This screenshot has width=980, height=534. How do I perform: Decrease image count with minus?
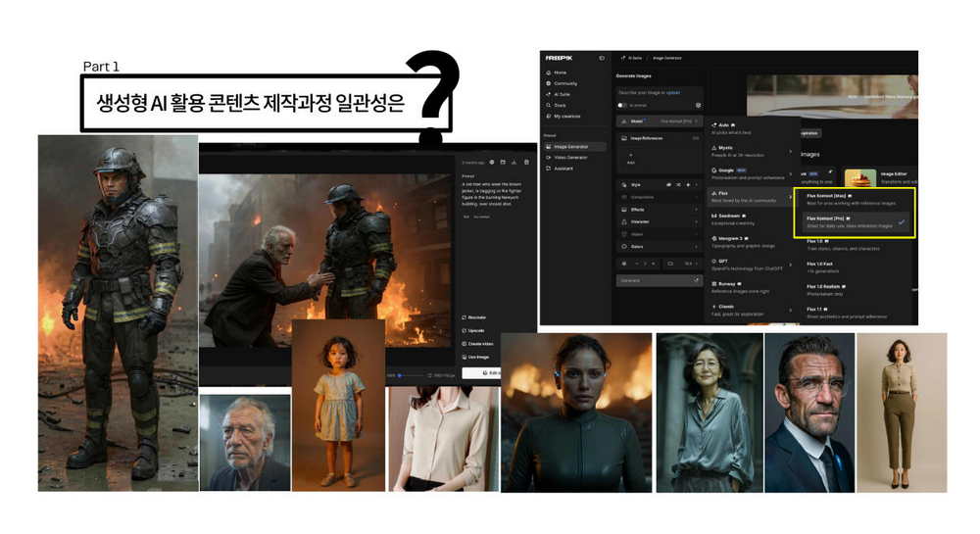(x=637, y=264)
